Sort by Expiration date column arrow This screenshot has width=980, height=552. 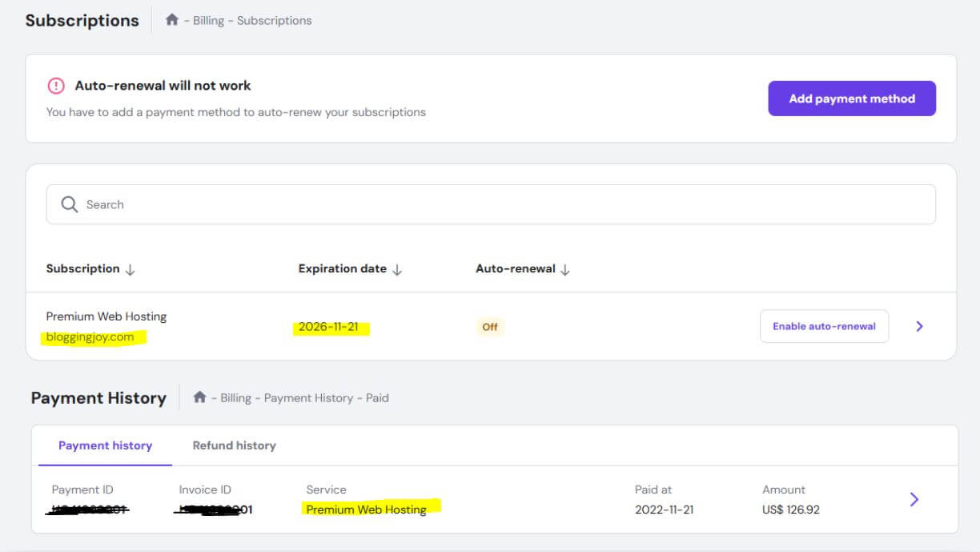point(397,270)
